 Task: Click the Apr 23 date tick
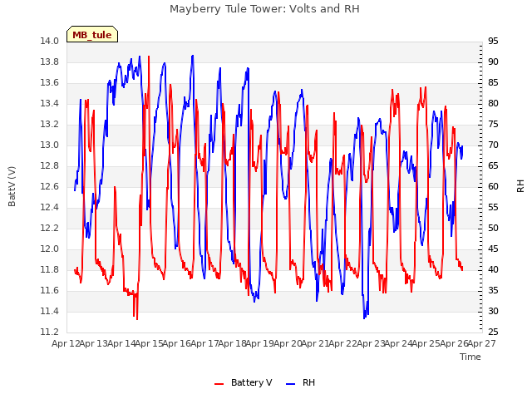pos(371,343)
